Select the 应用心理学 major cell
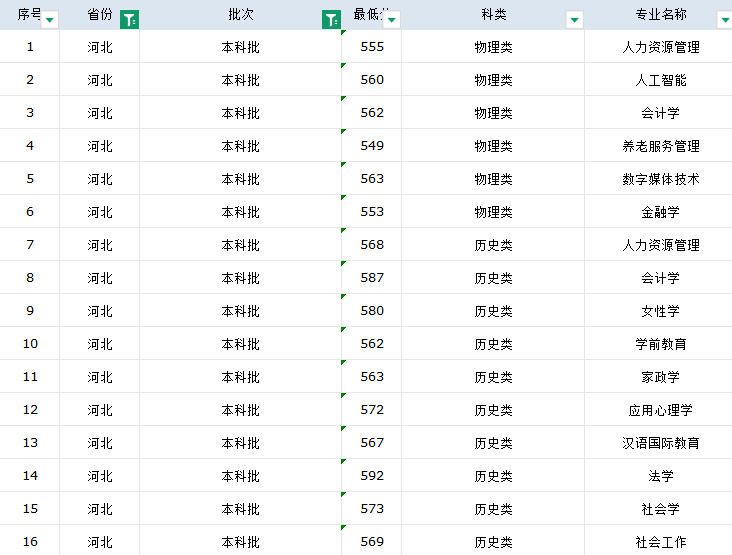The height and width of the screenshot is (555, 732). click(660, 410)
